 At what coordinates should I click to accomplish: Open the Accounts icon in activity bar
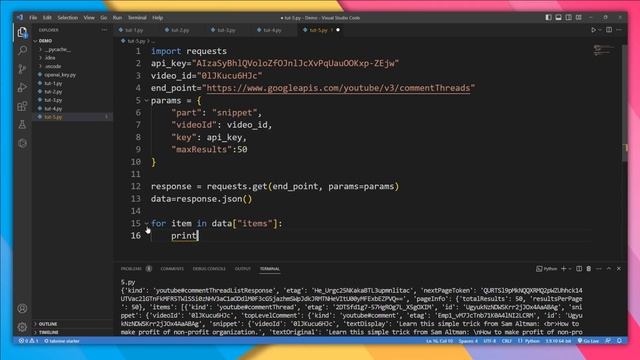point(22,309)
